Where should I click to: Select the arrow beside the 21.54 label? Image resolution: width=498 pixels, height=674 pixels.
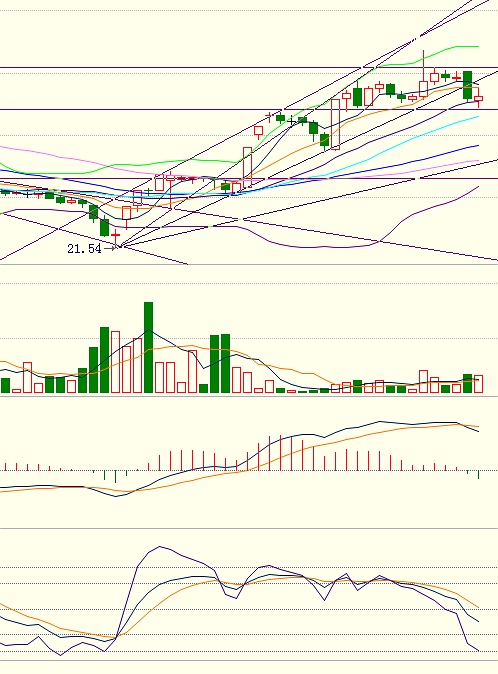coord(110,248)
